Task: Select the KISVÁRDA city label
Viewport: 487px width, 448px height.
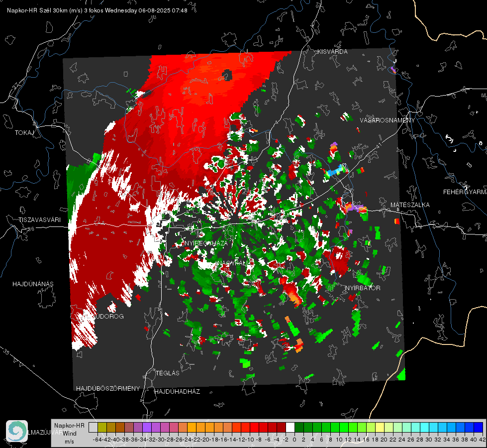Action: click(x=332, y=52)
